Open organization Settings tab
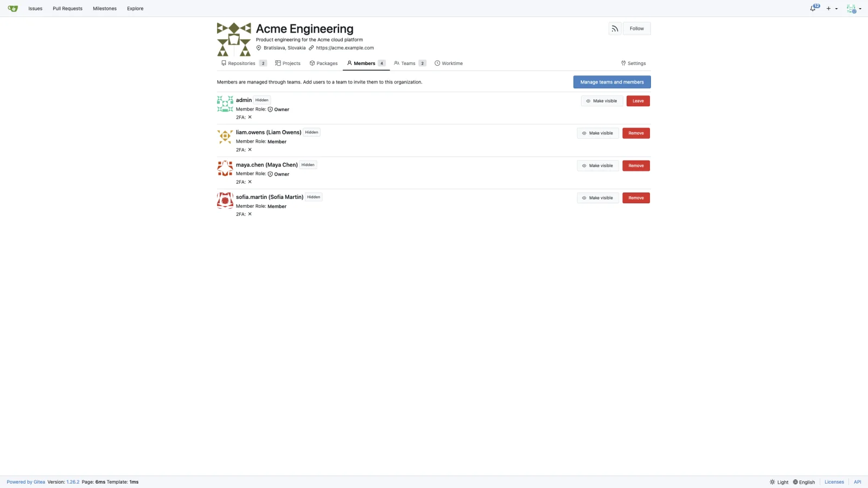 point(634,63)
